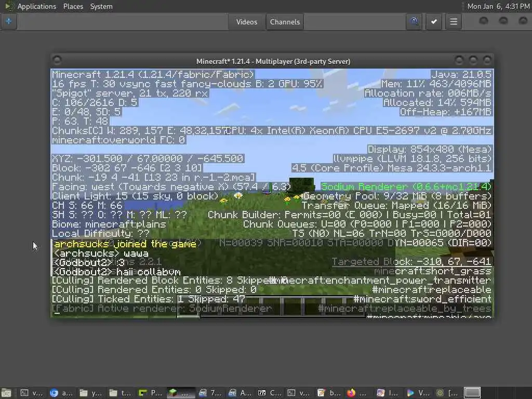
Task: Select the folder 'y...' taskbar entry
Action: [91, 393]
